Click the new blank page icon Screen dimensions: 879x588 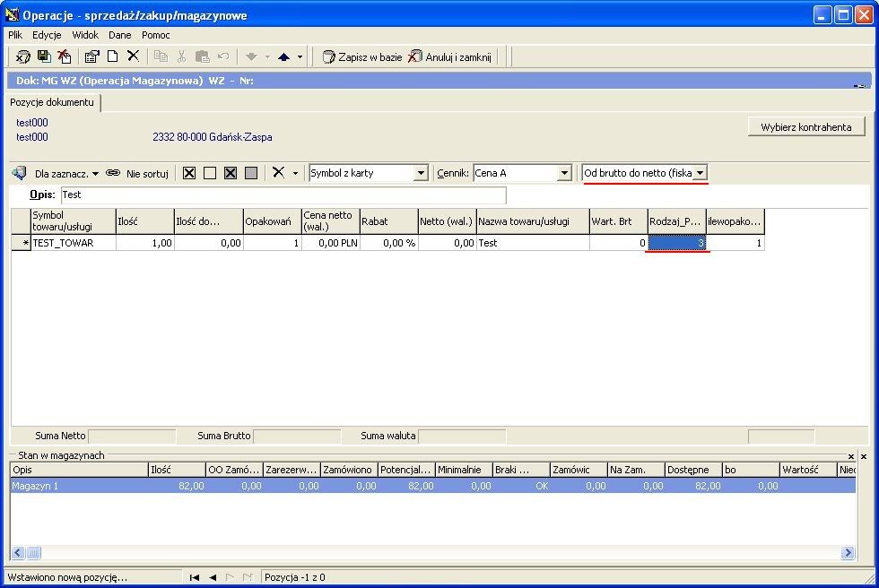click(x=113, y=56)
